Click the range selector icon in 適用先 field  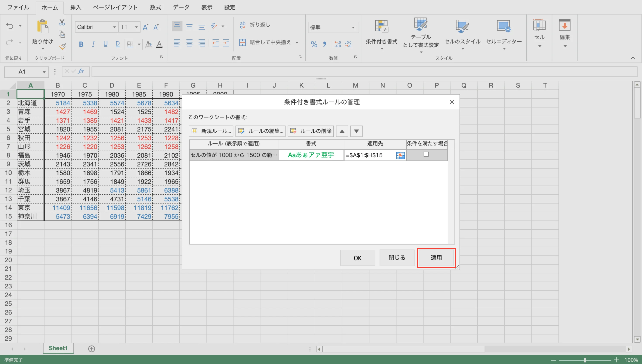(400, 155)
